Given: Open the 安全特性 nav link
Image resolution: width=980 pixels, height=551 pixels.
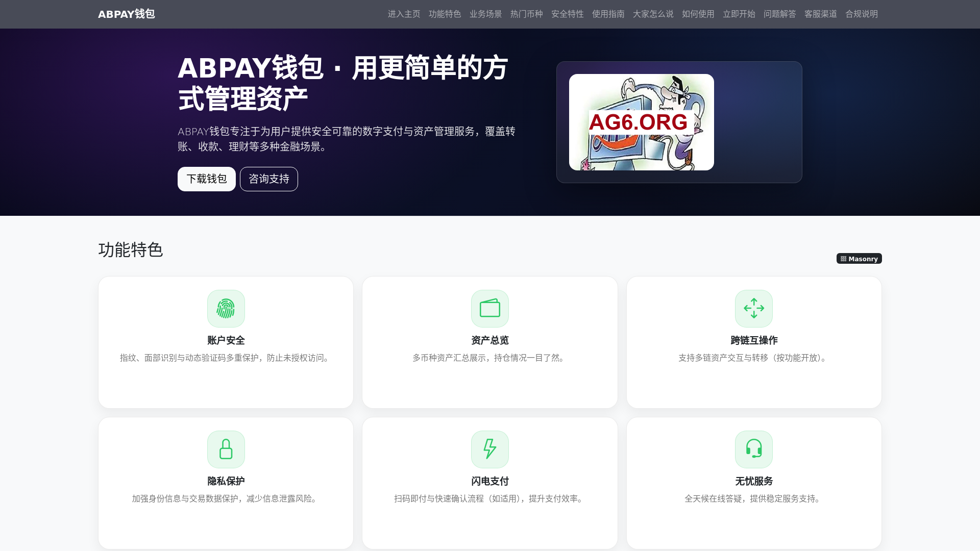Looking at the screenshot, I should pyautogui.click(x=568, y=14).
